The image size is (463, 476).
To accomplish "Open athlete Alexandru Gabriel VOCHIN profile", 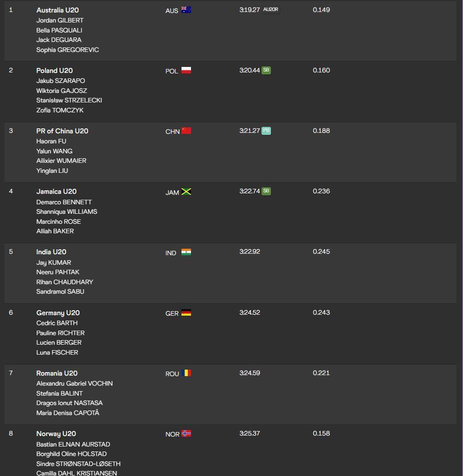I will click(x=74, y=384).
